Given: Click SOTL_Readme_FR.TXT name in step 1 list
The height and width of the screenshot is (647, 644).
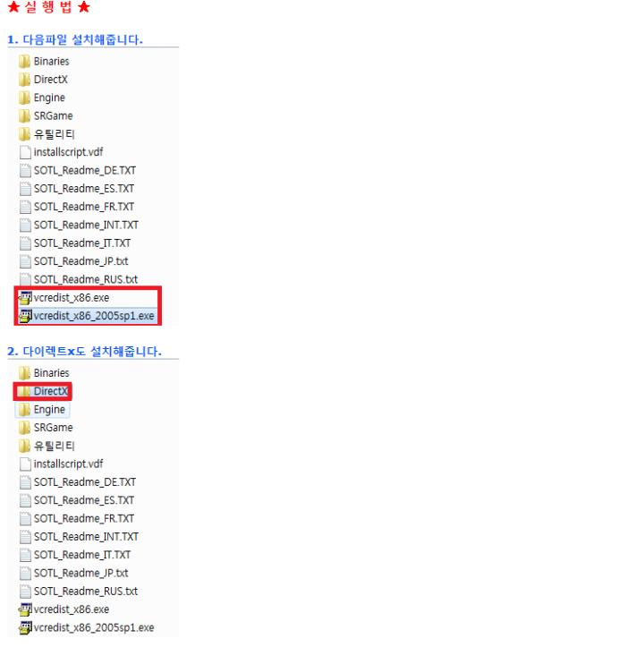Looking at the screenshot, I should [84, 207].
